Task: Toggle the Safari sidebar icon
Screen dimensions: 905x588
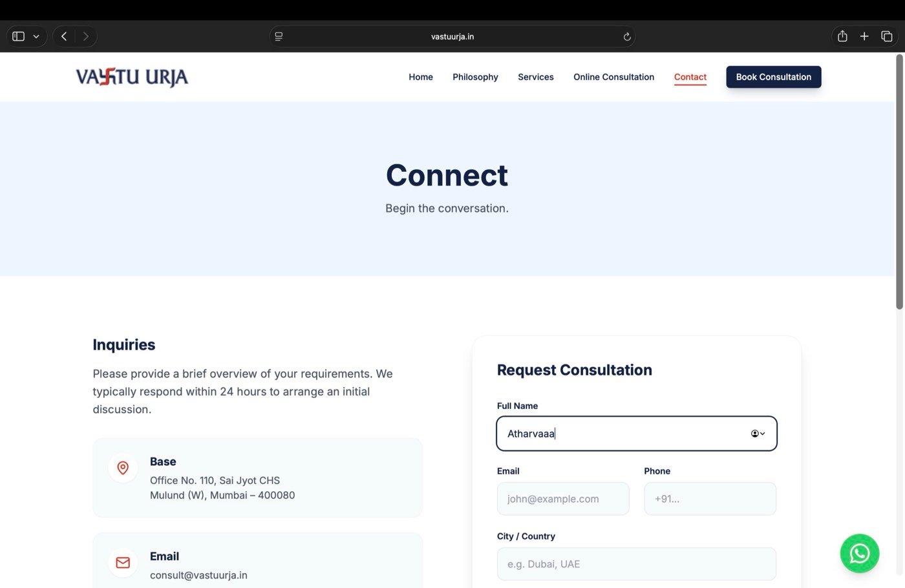Action: pos(19,36)
